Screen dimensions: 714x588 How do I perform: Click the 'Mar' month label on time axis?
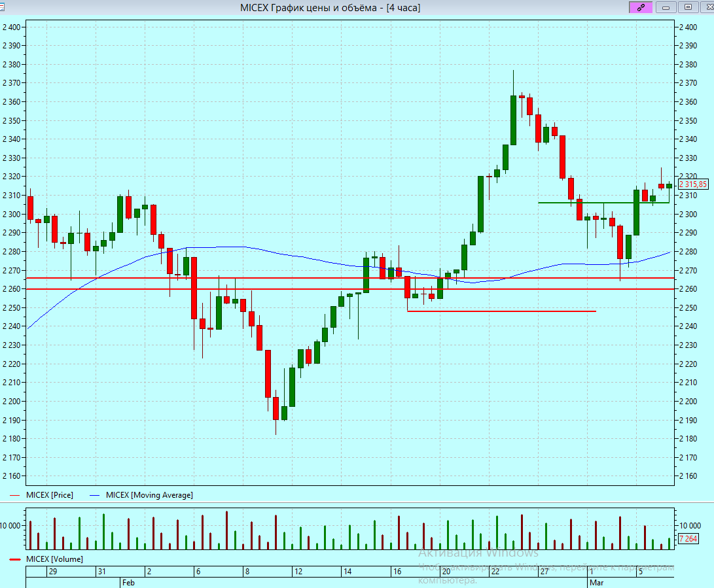(596, 583)
